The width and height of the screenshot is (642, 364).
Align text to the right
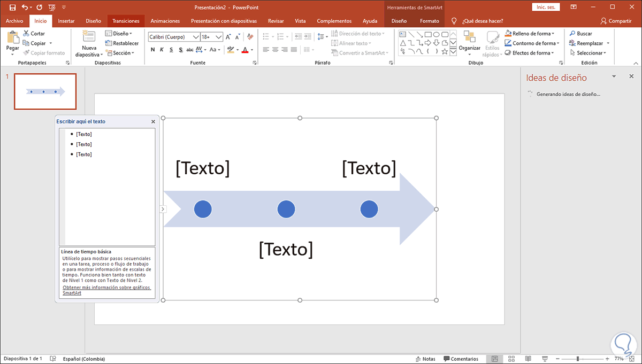point(285,50)
